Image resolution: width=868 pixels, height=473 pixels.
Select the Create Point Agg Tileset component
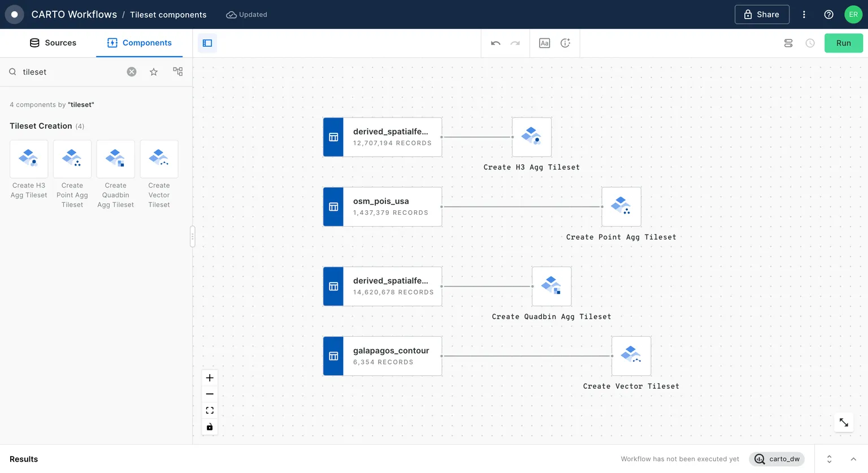pyautogui.click(x=72, y=159)
